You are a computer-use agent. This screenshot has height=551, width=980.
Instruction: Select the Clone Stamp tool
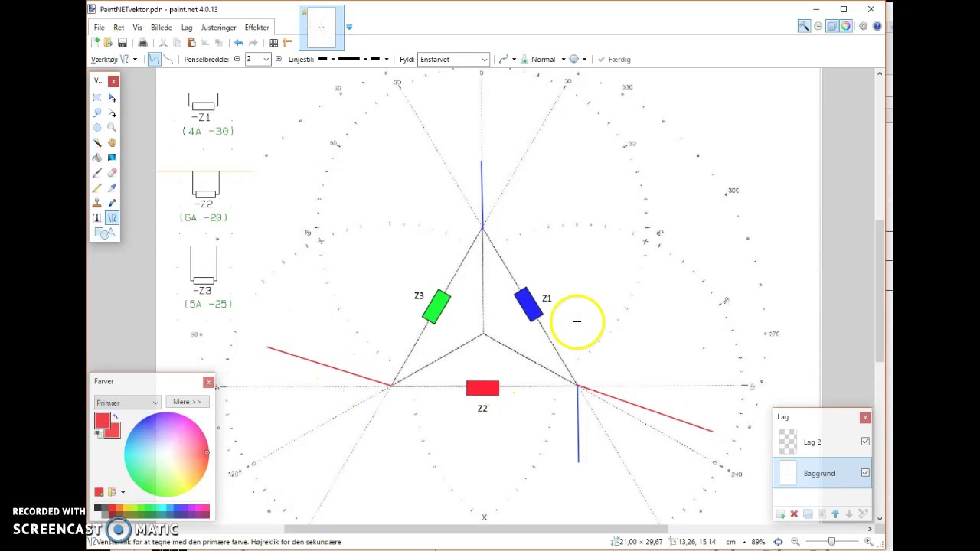[97, 203]
